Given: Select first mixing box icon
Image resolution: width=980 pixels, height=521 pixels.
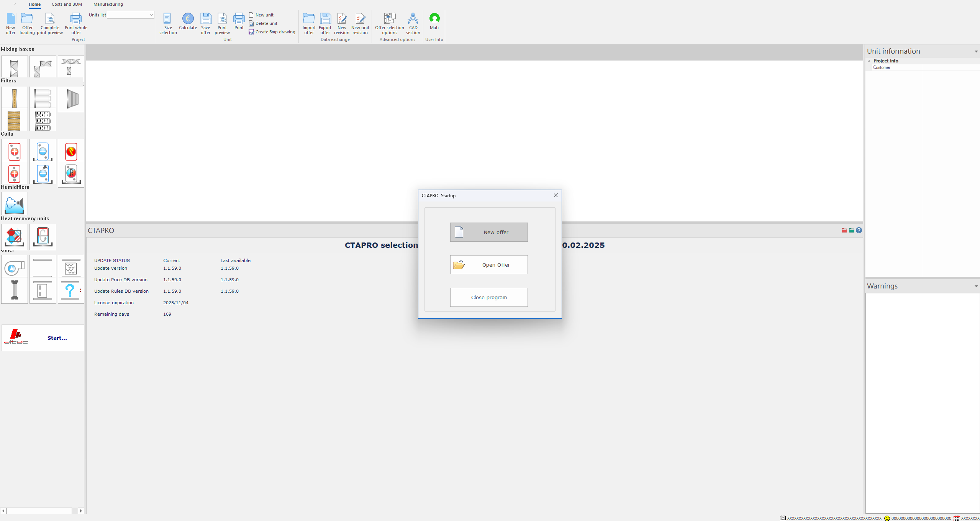Looking at the screenshot, I should pyautogui.click(x=14, y=67).
